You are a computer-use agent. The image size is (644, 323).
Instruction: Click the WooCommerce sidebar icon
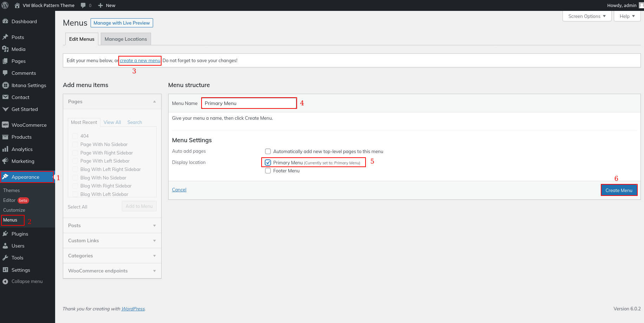pos(5,125)
